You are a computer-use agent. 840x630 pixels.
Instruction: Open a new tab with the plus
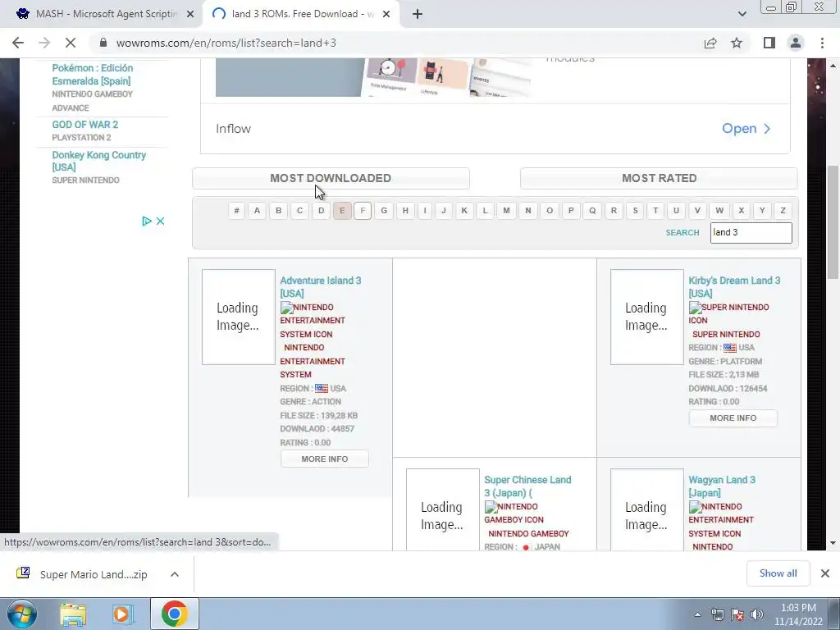418,15
